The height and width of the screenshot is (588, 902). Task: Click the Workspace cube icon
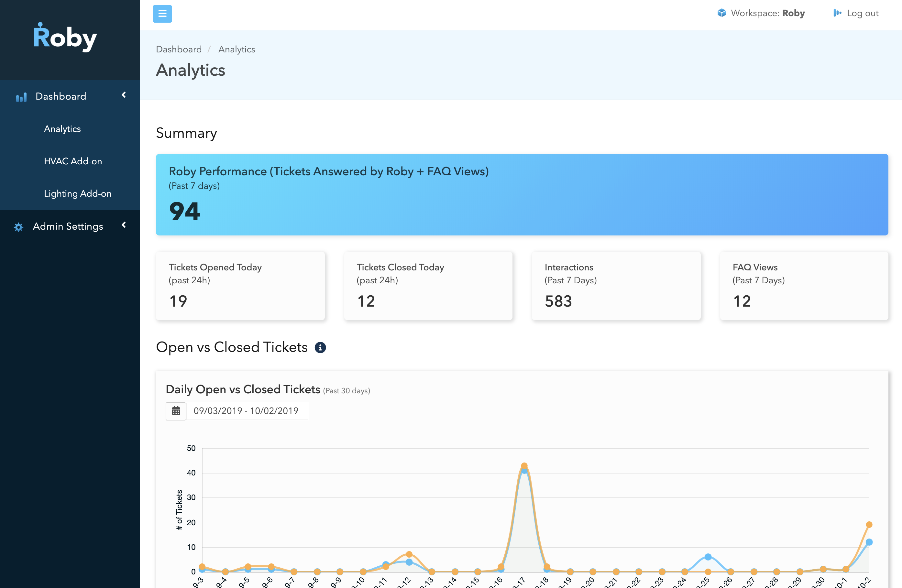click(721, 13)
